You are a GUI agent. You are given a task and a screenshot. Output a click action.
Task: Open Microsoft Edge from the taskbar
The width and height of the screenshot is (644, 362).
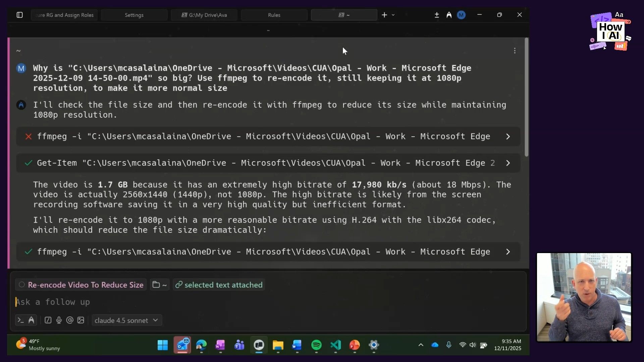click(x=201, y=345)
